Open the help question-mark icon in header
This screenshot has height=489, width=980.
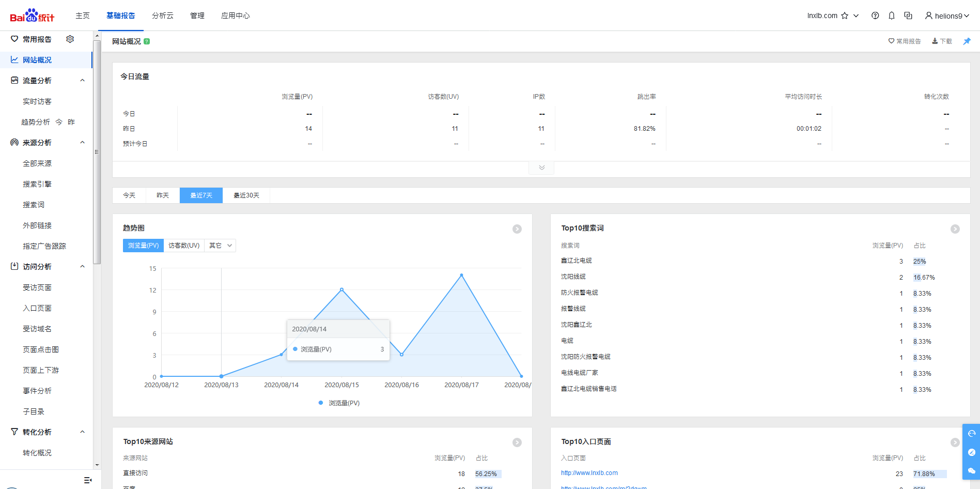[875, 16]
